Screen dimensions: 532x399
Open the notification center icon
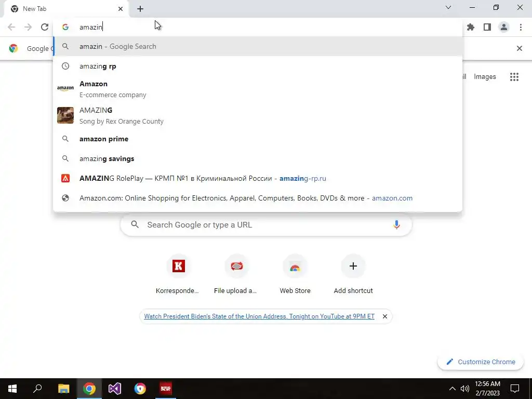515,389
